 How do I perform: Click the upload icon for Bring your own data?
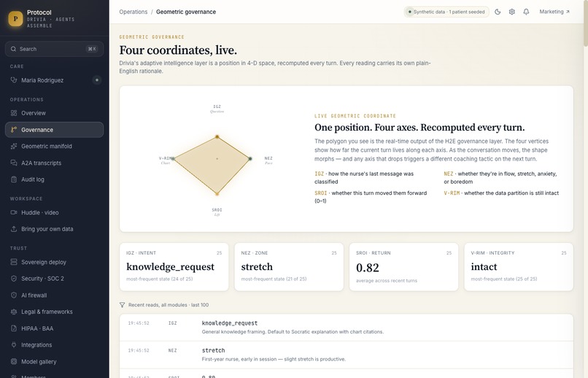(x=14, y=228)
